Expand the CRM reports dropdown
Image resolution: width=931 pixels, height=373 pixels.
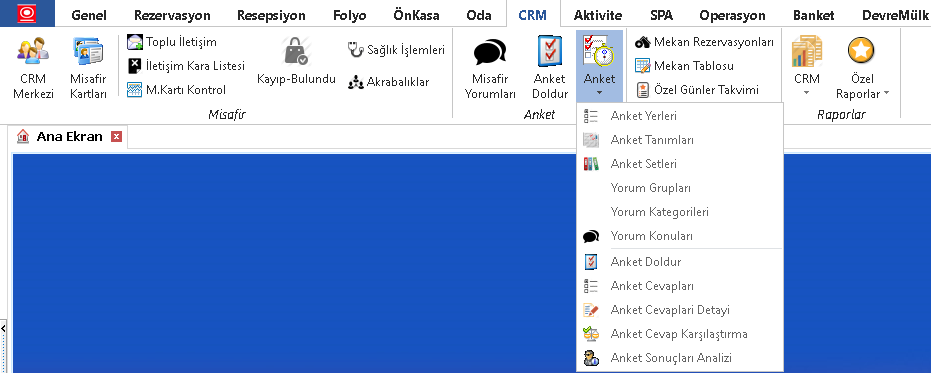tap(806, 67)
